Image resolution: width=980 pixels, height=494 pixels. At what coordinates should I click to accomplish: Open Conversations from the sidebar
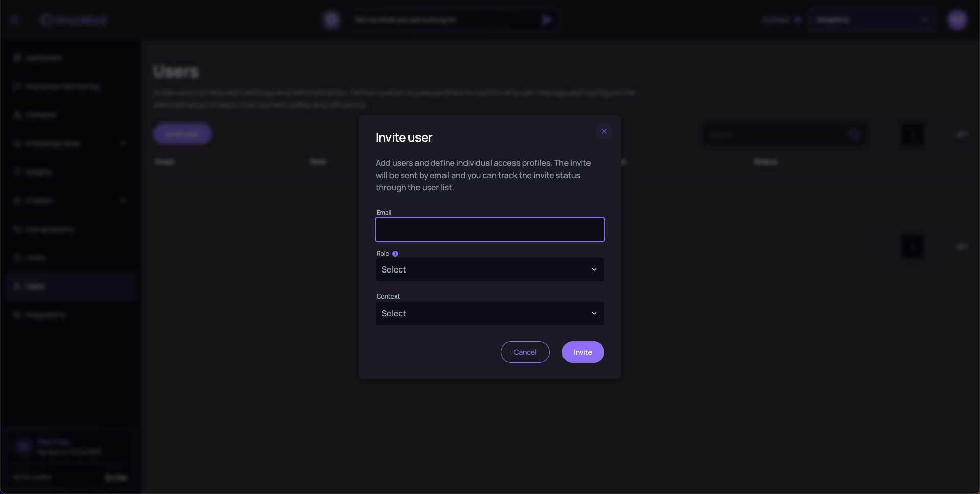(50, 229)
